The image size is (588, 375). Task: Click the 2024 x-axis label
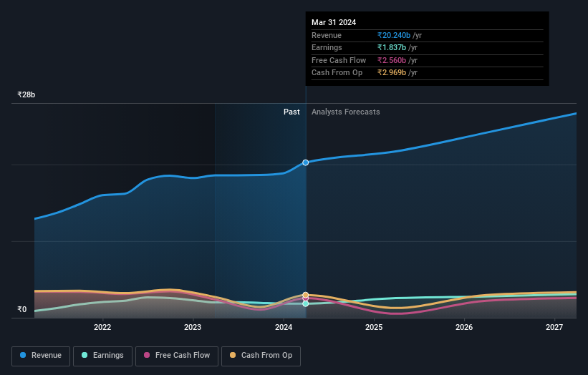[284, 328]
